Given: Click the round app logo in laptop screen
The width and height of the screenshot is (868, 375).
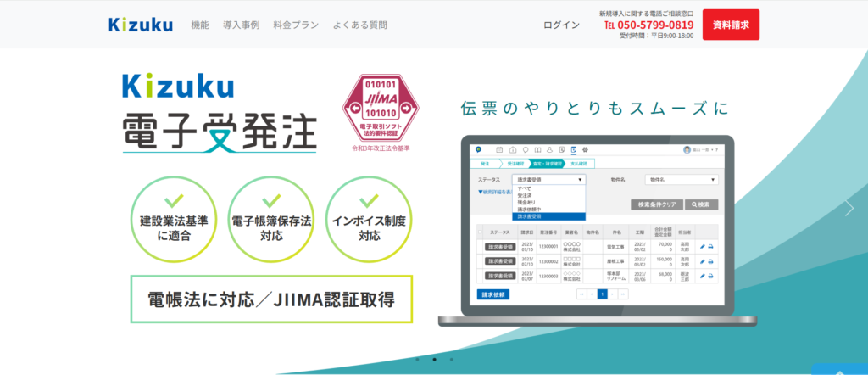Looking at the screenshot, I should click(x=478, y=149).
